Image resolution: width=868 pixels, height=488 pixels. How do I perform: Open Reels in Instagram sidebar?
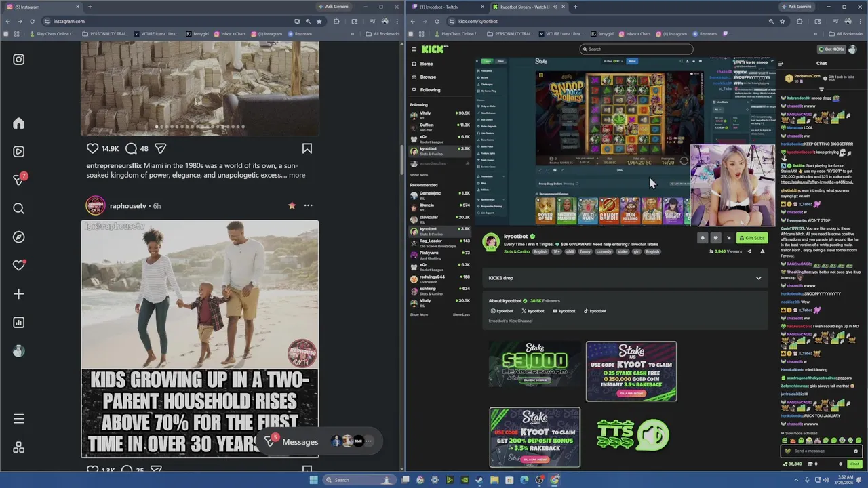click(19, 152)
